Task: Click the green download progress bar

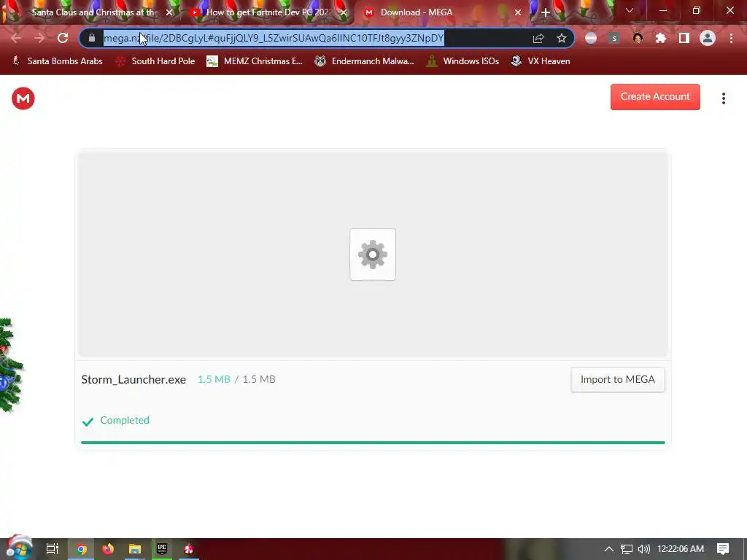Action: 373,443
